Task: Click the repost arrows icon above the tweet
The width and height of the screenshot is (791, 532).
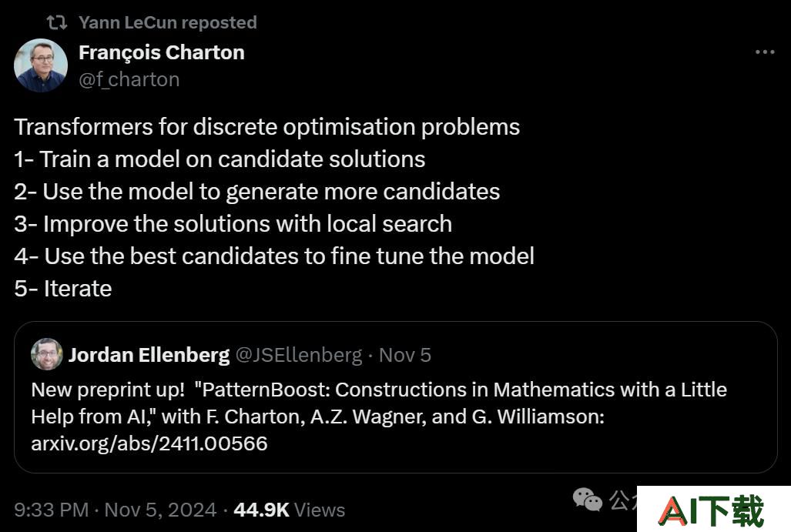Action: pyautogui.click(x=56, y=22)
